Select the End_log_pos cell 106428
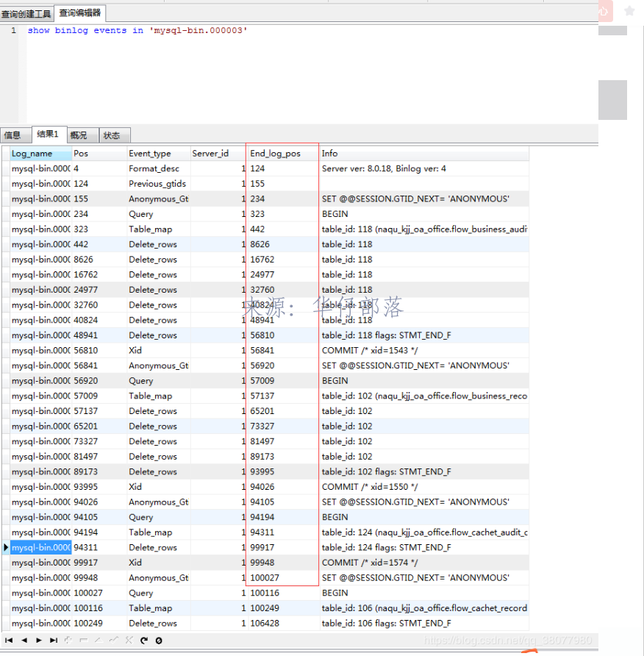This screenshot has width=644, height=656. 284,624
